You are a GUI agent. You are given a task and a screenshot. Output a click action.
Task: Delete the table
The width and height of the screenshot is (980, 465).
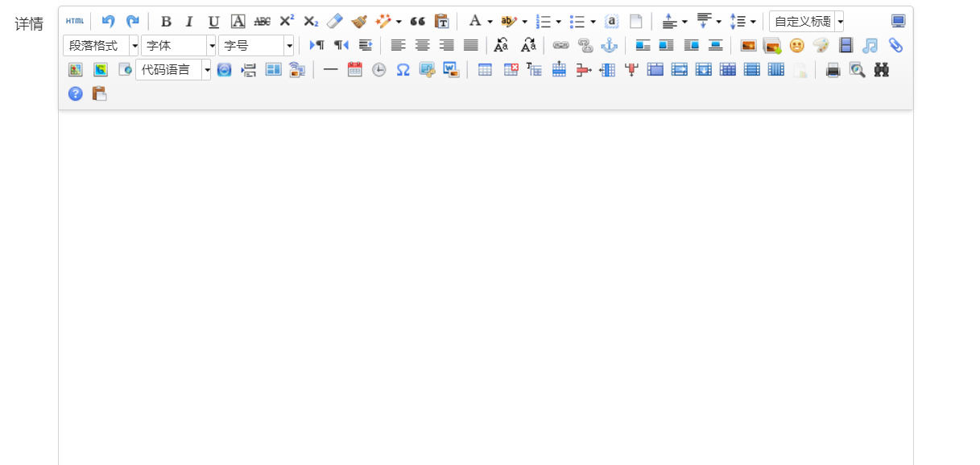pos(511,70)
